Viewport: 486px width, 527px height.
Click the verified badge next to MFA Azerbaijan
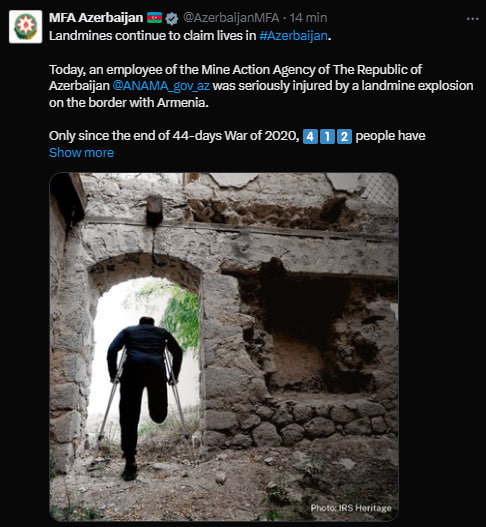pyautogui.click(x=172, y=18)
